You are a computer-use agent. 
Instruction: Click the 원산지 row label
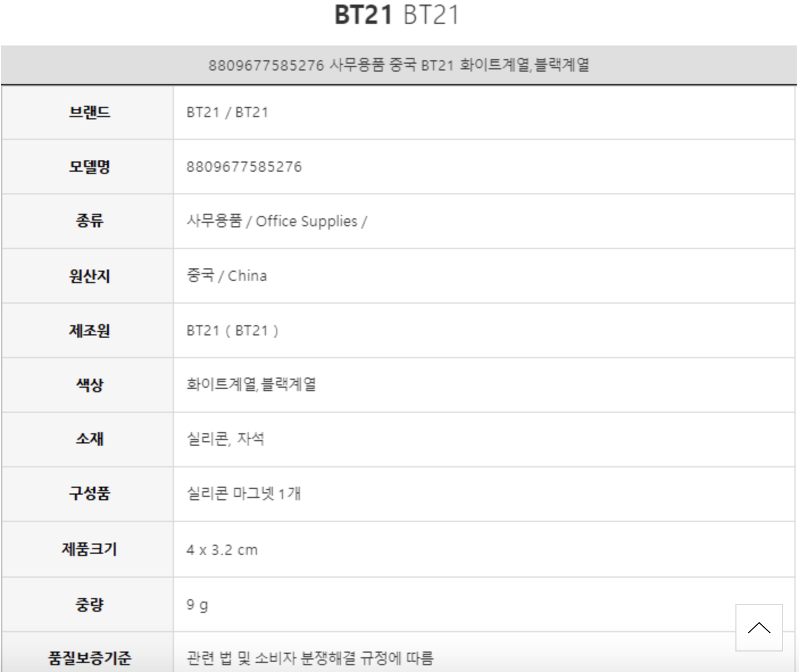[89, 276]
